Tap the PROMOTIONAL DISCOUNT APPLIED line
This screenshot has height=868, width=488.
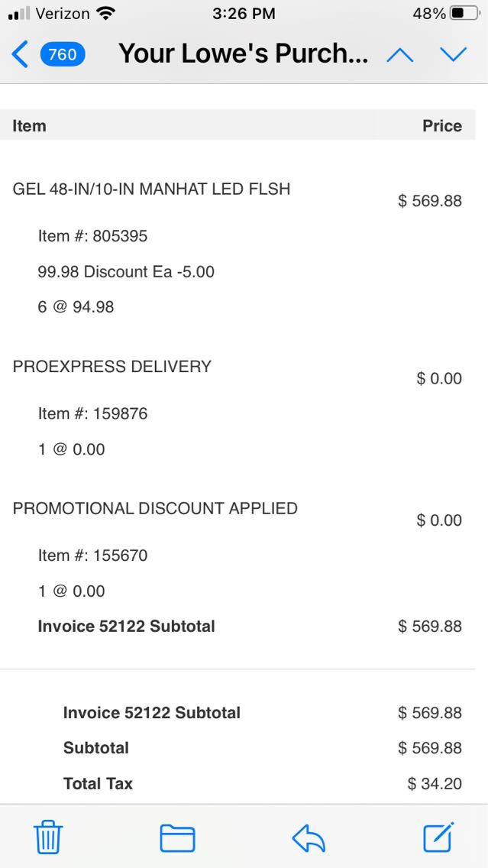(x=155, y=508)
